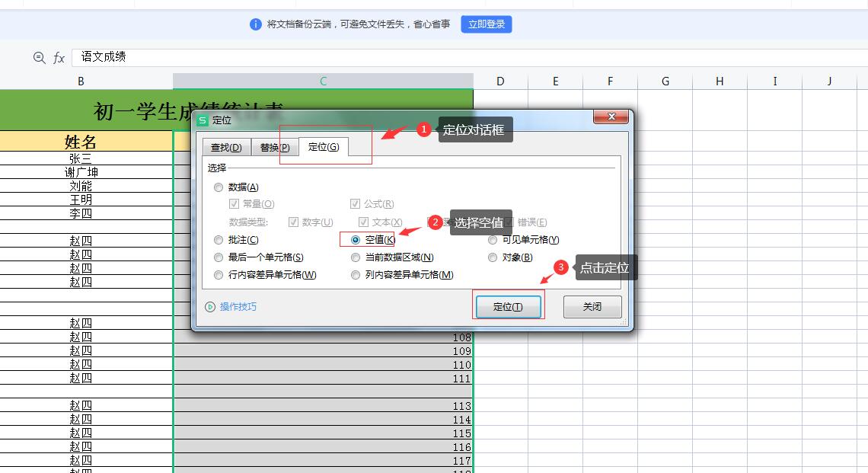Viewport: 868px width, 473px height.
Task: Click the cell with value 113
Action: 324,405
